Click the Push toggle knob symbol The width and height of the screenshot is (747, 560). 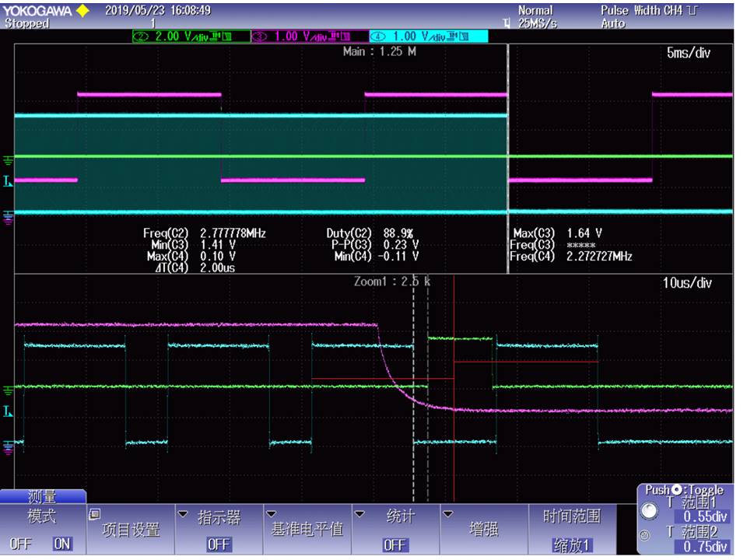(x=676, y=489)
